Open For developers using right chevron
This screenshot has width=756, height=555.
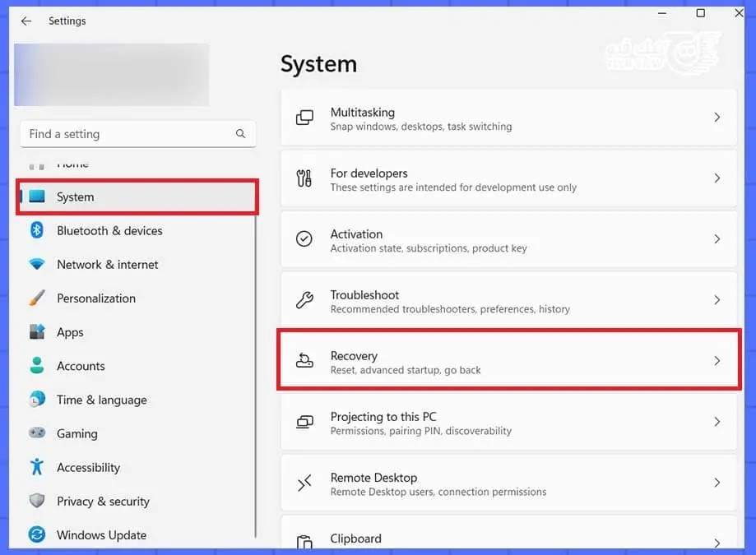click(717, 178)
